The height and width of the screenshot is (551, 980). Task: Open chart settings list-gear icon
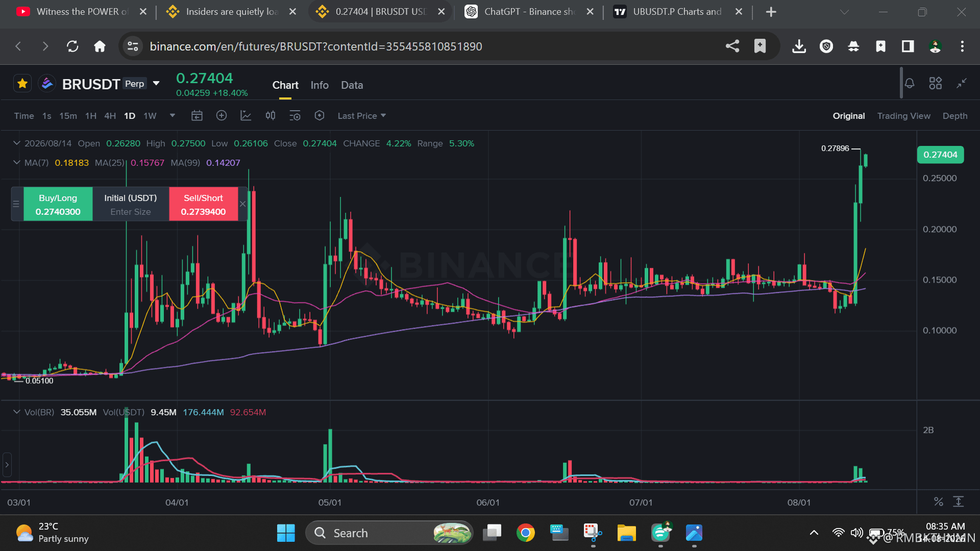(x=295, y=116)
